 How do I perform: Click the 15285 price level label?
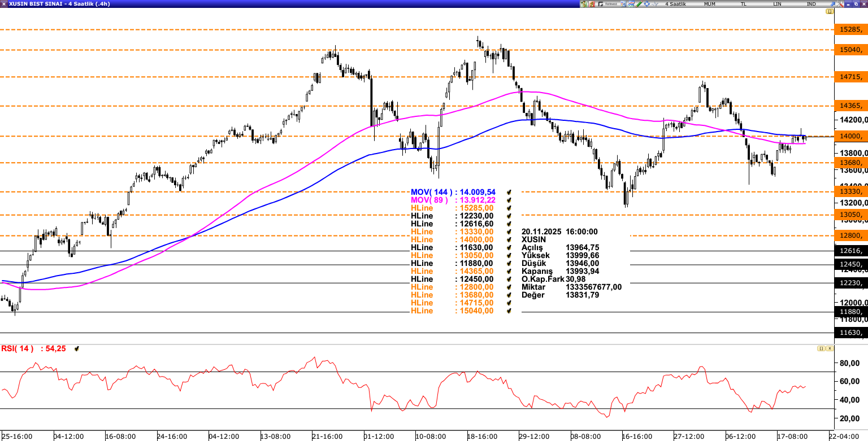pos(850,29)
